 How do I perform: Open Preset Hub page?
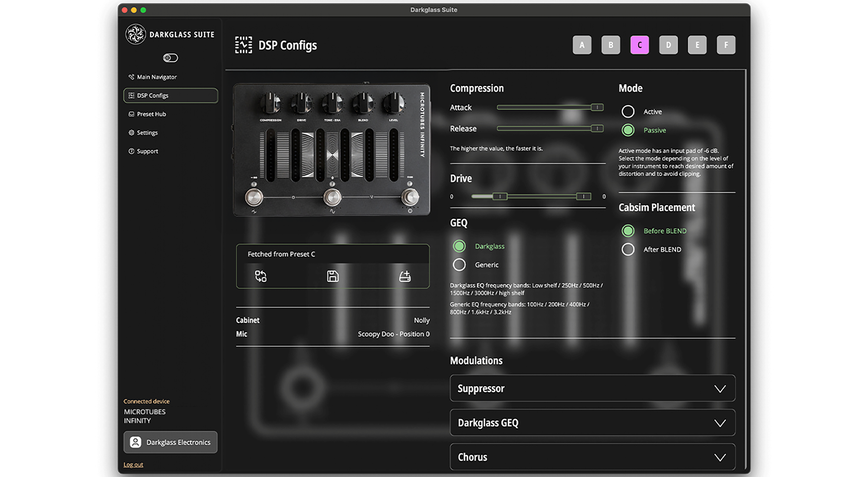171,114
